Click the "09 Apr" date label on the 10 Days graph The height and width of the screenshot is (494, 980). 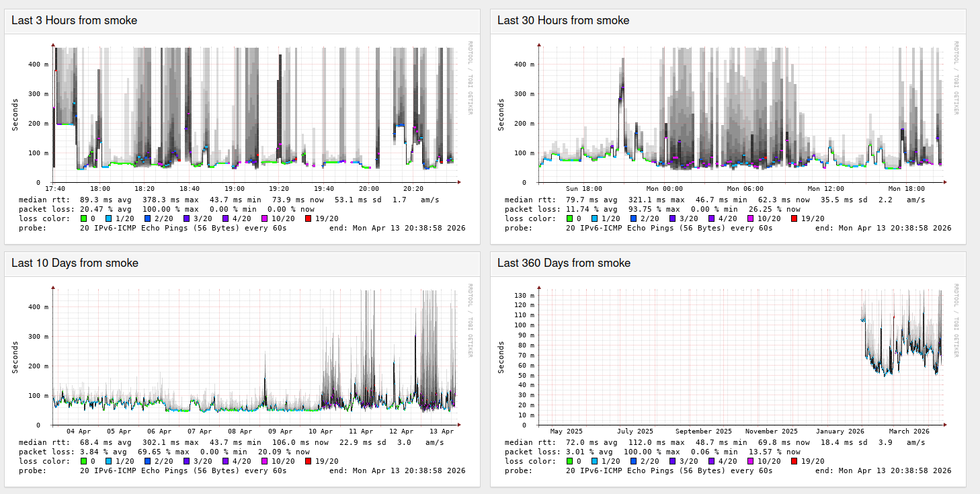280,431
